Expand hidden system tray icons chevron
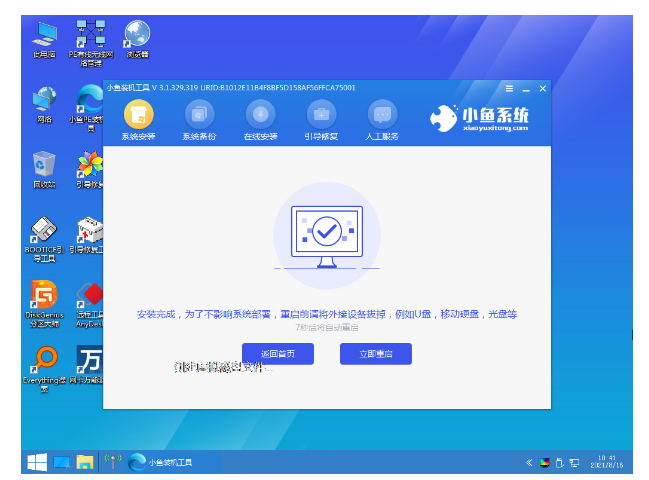The image size is (649, 480). click(x=529, y=463)
